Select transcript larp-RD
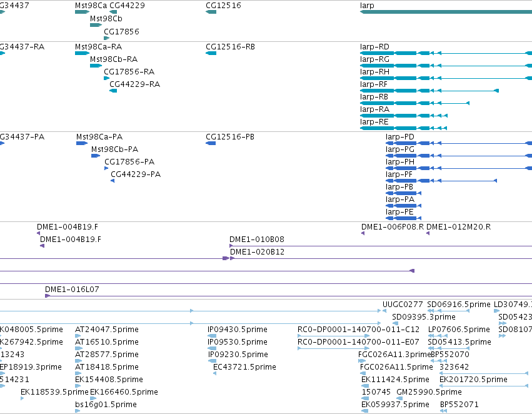The width and height of the screenshot is (532, 414). tap(374, 47)
